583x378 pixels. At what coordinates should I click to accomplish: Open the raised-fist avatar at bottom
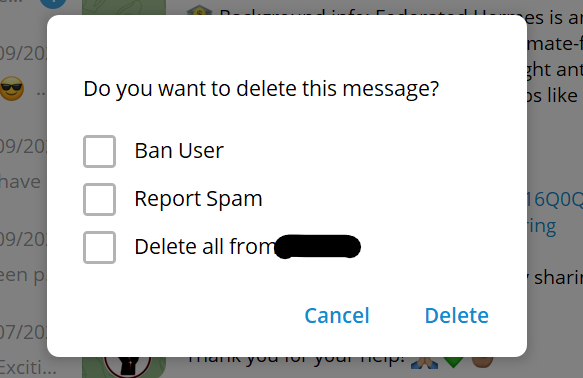click(128, 366)
